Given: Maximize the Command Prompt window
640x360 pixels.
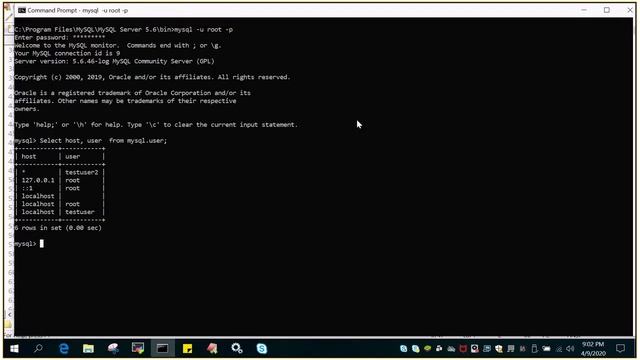Looking at the screenshot, I should tap(607, 10).
